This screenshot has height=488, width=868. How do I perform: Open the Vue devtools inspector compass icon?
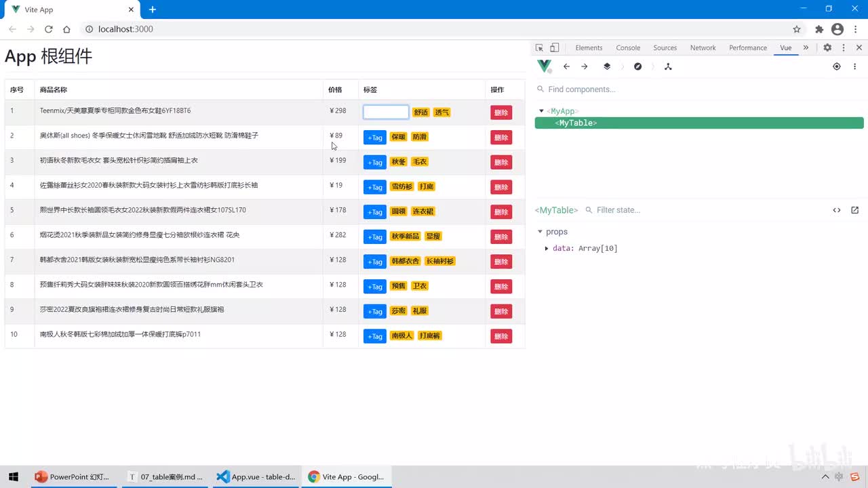[x=637, y=66]
